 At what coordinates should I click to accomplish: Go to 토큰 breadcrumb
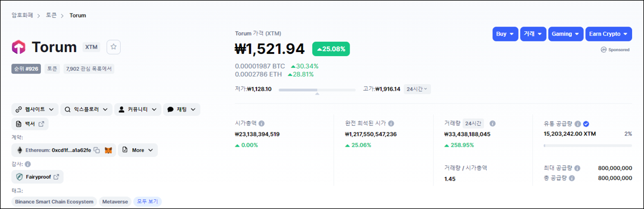(x=51, y=15)
